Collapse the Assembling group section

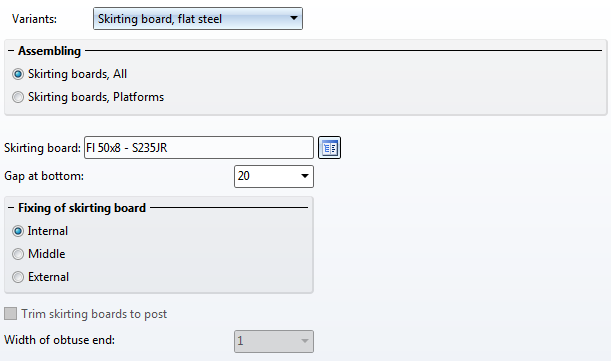(11, 51)
